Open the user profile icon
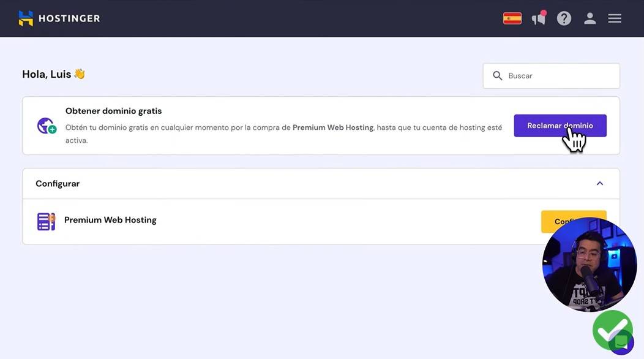The image size is (644, 359). [590, 18]
